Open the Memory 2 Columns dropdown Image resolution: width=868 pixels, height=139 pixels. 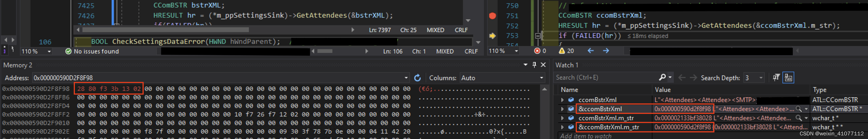point(541,78)
